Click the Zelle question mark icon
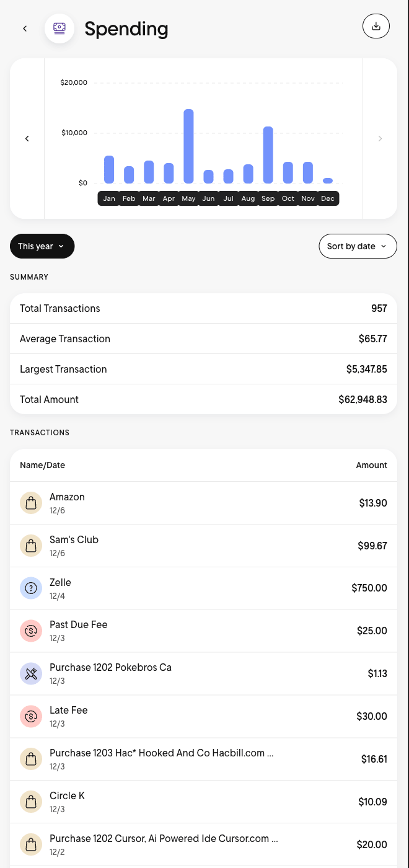The image size is (409, 868). [31, 588]
